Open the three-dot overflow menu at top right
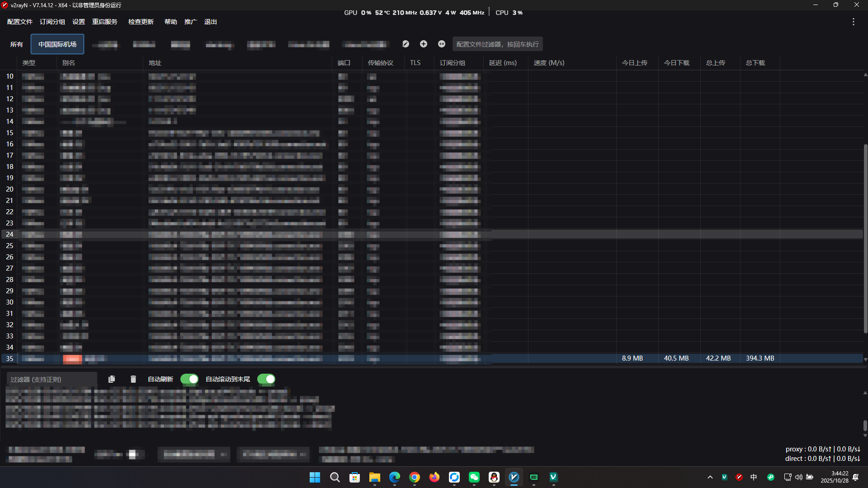The height and width of the screenshot is (488, 868). (853, 22)
